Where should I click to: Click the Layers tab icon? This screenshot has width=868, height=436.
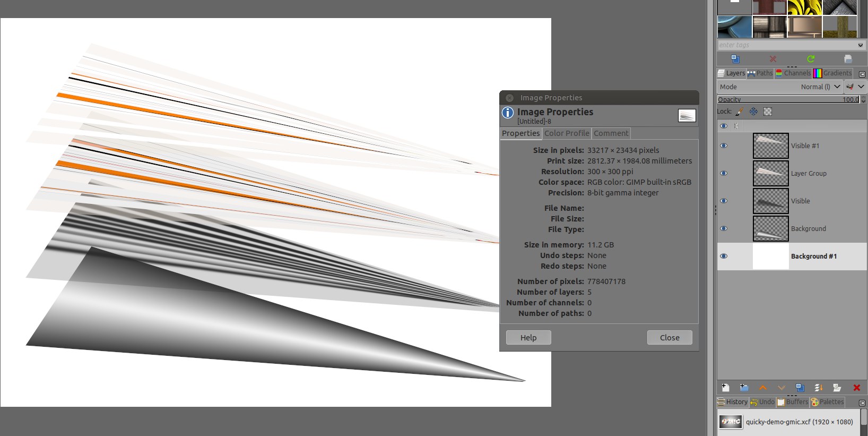click(721, 73)
